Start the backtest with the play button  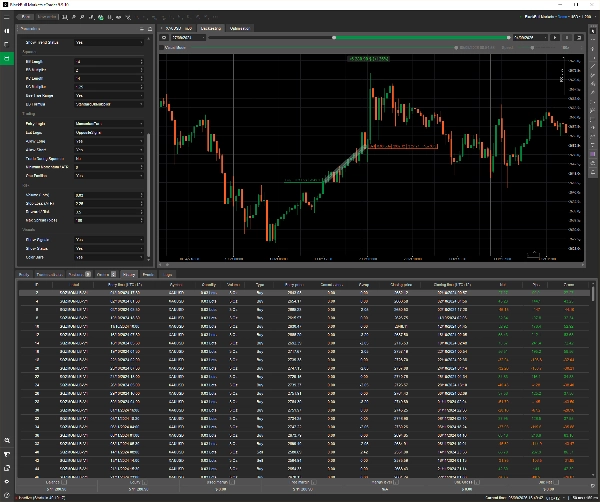[555, 37]
